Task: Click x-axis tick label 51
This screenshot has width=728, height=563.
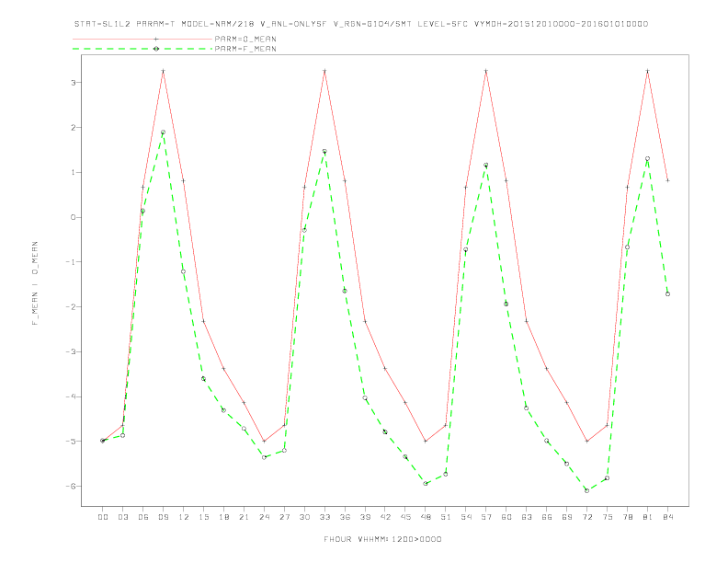Action: coord(446,517)
